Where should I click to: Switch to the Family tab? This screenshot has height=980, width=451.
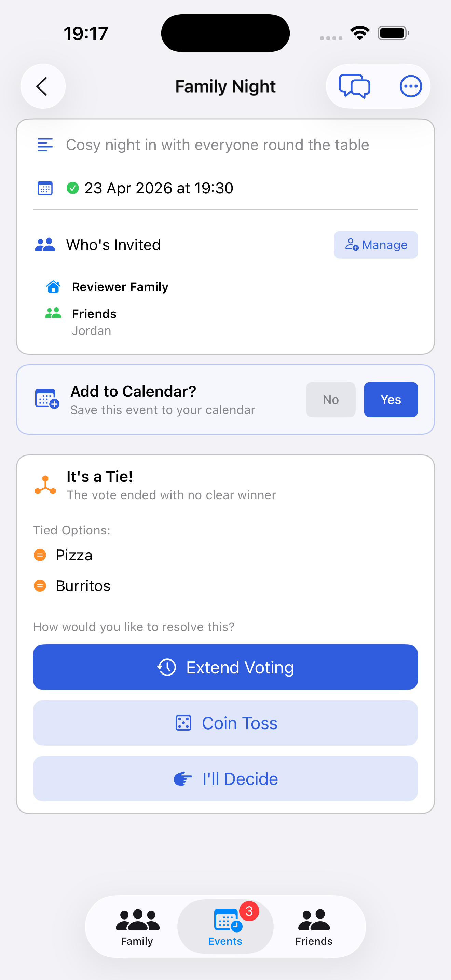pos(137,927)
